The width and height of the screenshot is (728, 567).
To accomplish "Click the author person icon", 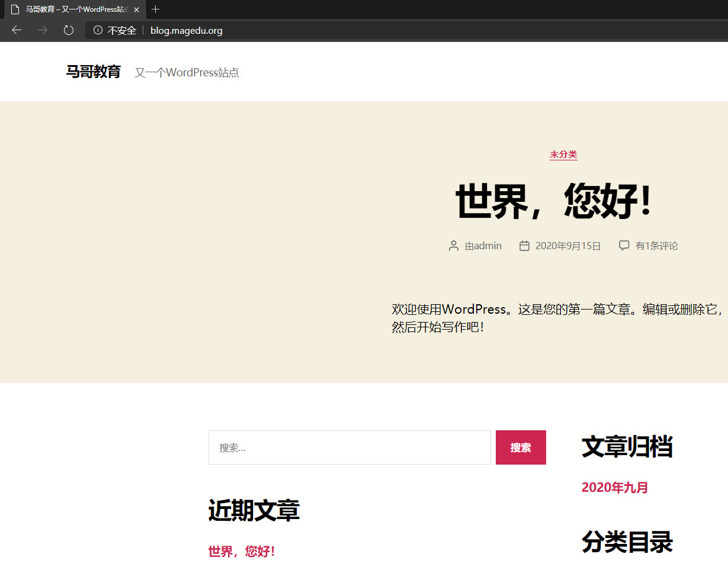I will [x=454, y=246].
